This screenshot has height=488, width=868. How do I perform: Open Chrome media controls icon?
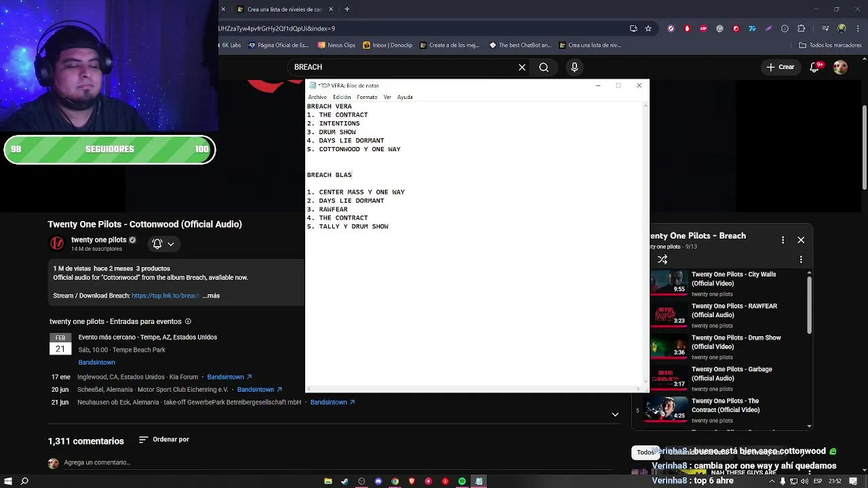coord(825,28)
